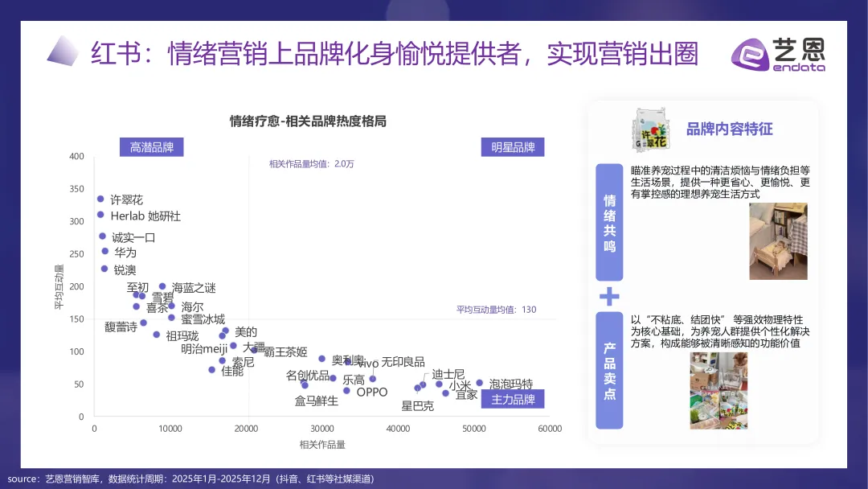This screenshot has height=489, width=868.
Task: Click the 锐澳 label
Action: point(125,269)
